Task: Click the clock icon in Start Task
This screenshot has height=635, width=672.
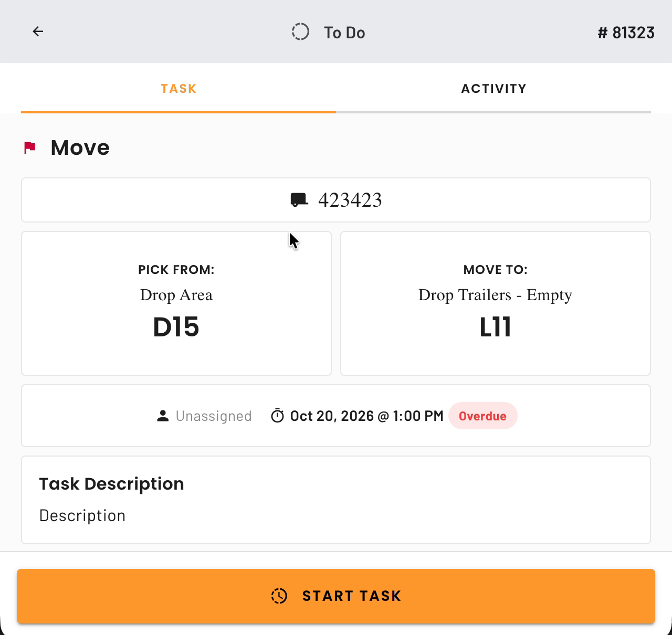Action: 279,596
